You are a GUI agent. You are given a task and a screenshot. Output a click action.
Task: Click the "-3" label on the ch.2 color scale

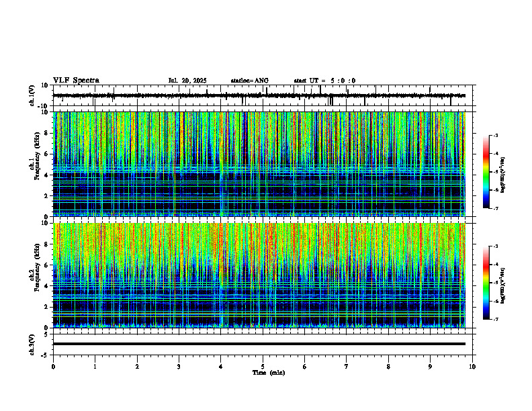point(496,246)
